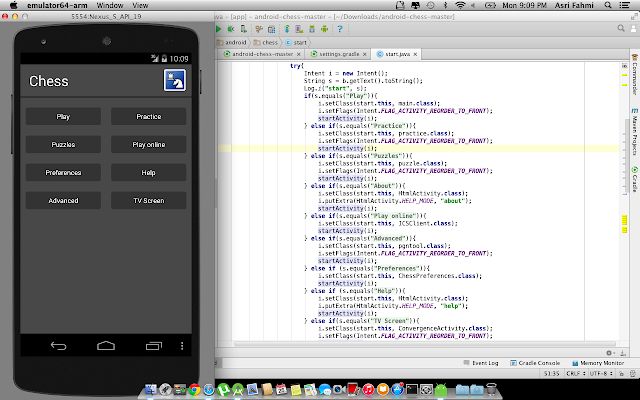Click the chess breadcrumb folder
The height and width of the screenshot is (400, 640).
(265, 42)
